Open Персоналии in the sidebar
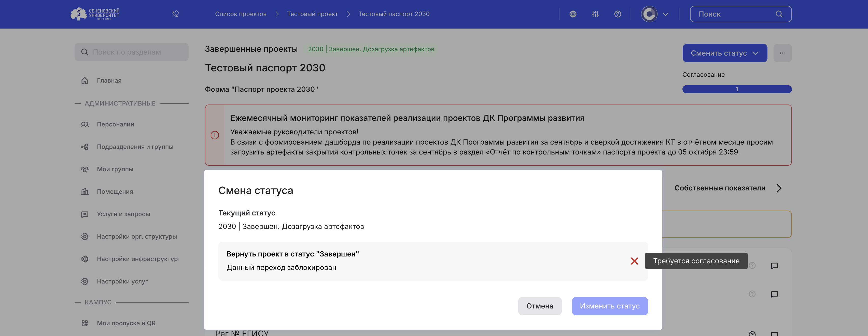868x336 pixels. pyautogui.click(x=115, y=124)
